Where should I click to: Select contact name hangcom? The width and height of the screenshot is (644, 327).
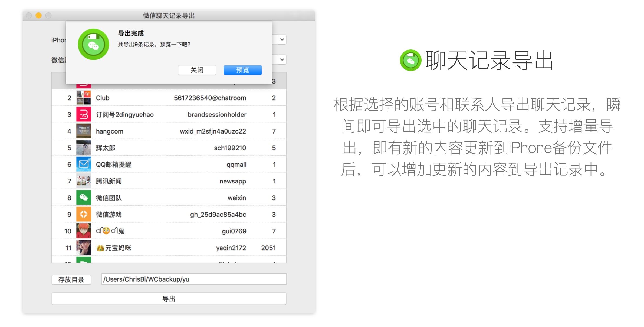tap(110, 131)
